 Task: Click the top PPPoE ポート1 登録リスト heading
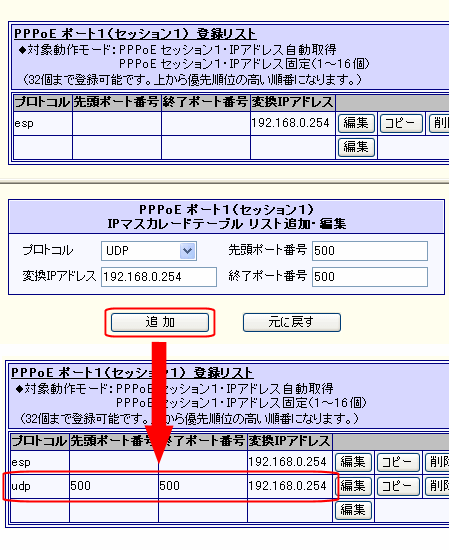(135, 34)
